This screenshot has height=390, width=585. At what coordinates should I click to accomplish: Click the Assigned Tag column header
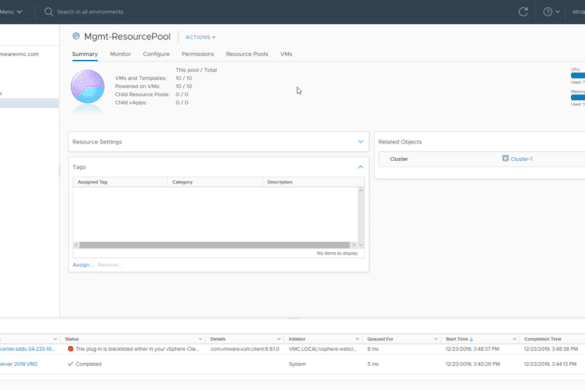120,182
